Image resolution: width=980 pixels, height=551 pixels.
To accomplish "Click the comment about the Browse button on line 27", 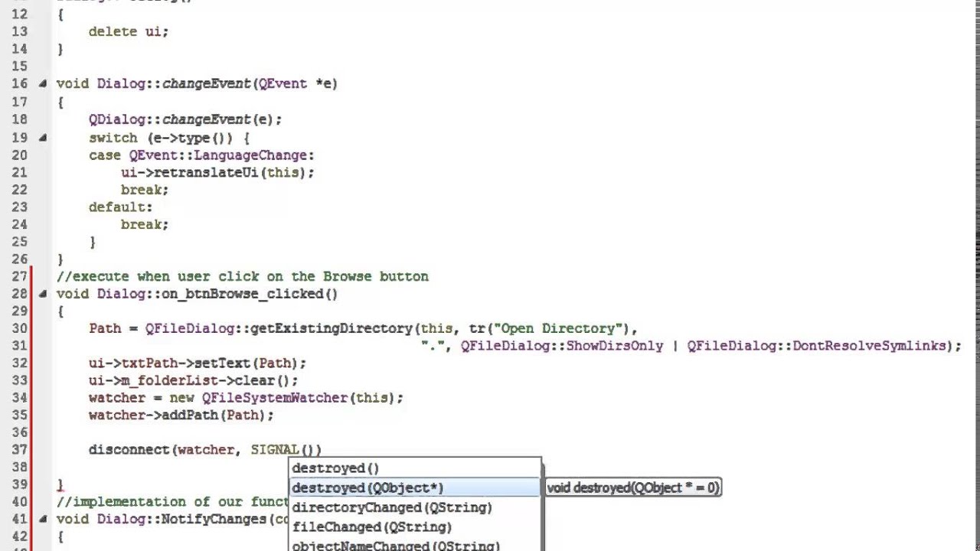I will [x=243, y=276].
